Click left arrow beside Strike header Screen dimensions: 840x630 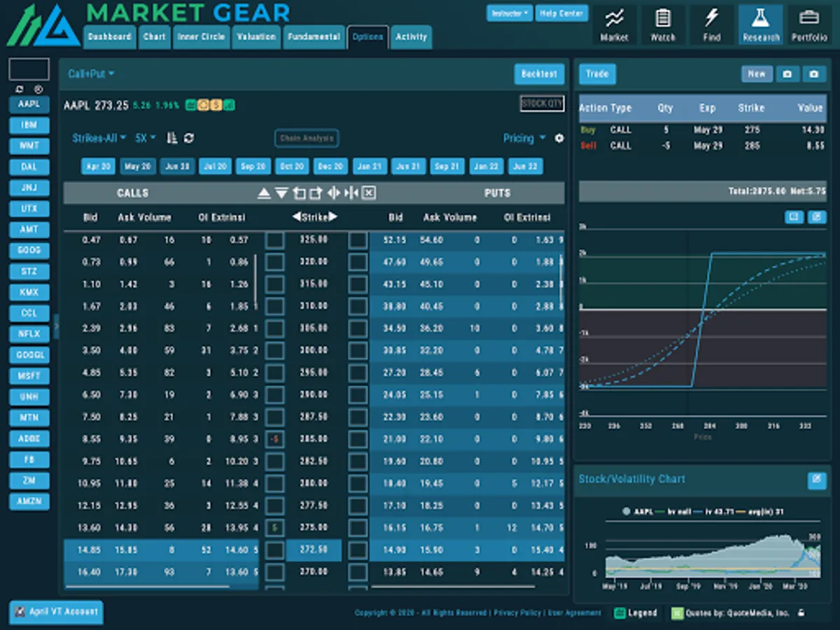296,217
